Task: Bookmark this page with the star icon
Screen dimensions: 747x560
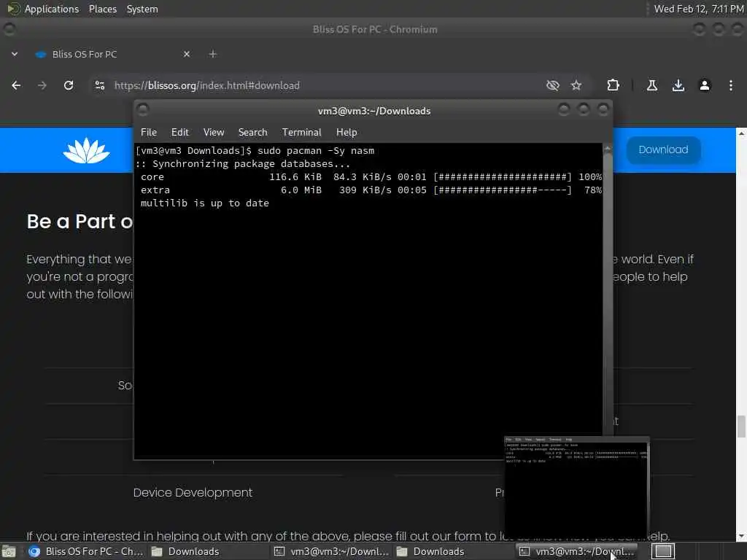Action: (576, 85)
